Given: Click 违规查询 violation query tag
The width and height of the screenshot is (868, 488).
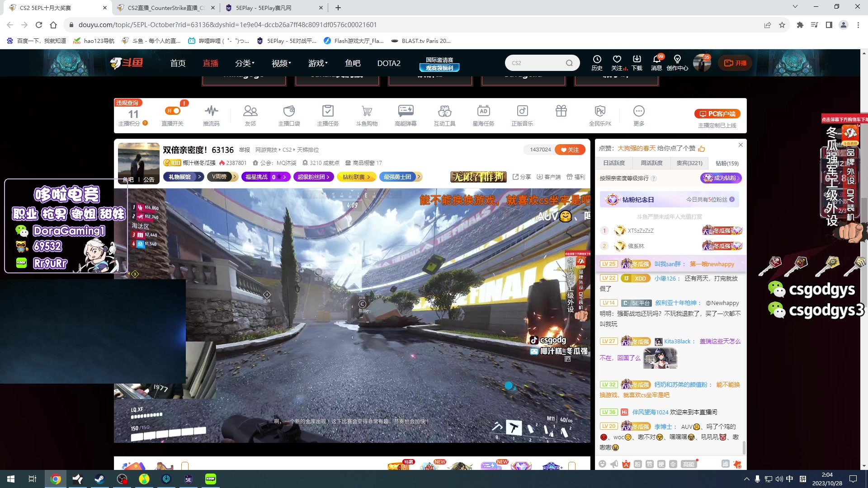Looking at the screenshot, I should click(x=127, y=103).
